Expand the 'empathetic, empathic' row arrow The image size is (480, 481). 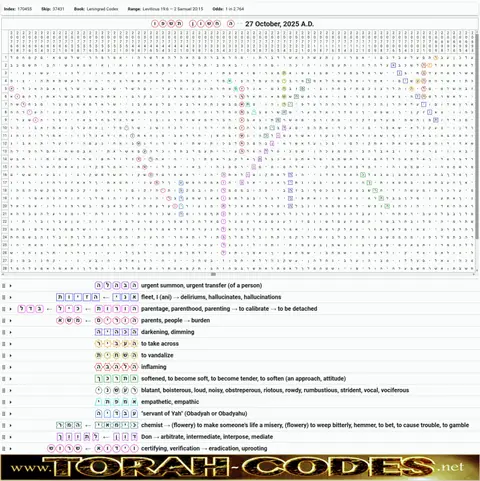tap(10, 402)
